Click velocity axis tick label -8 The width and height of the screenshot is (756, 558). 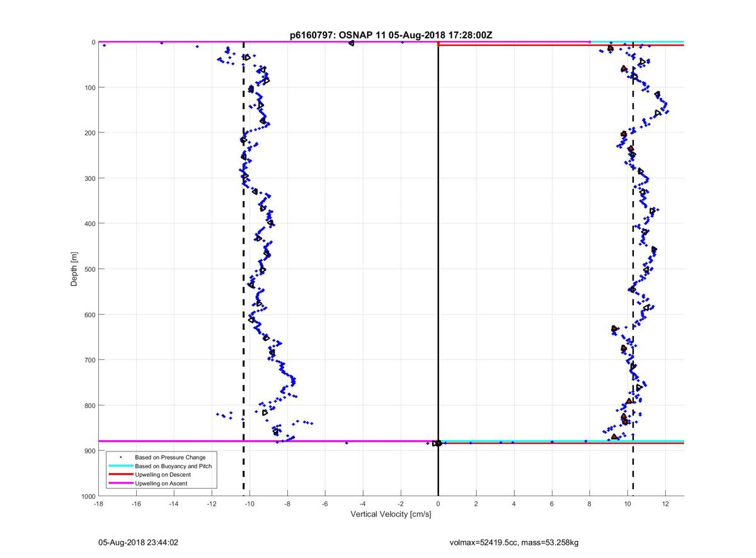[x=287, y=504]
